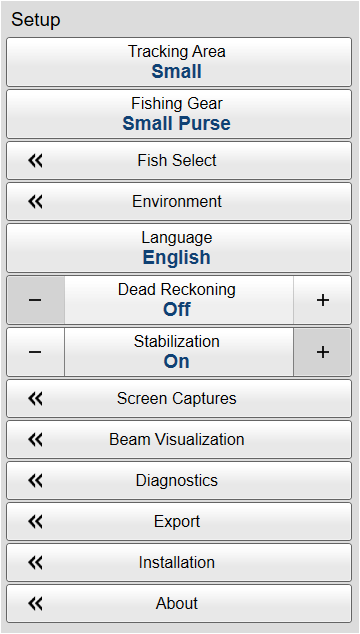Click the Stabilization On value label
Image resolution: width=360 pixels, height=634 pixels.
click(x=177, y=361)
